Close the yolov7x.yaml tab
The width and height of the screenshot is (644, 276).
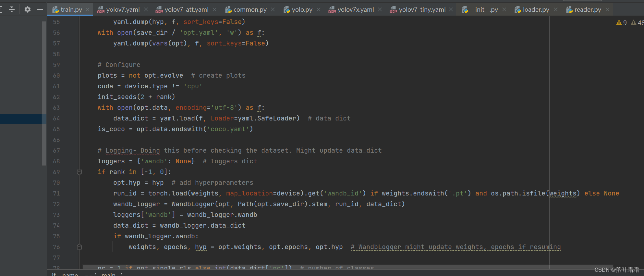380,10
